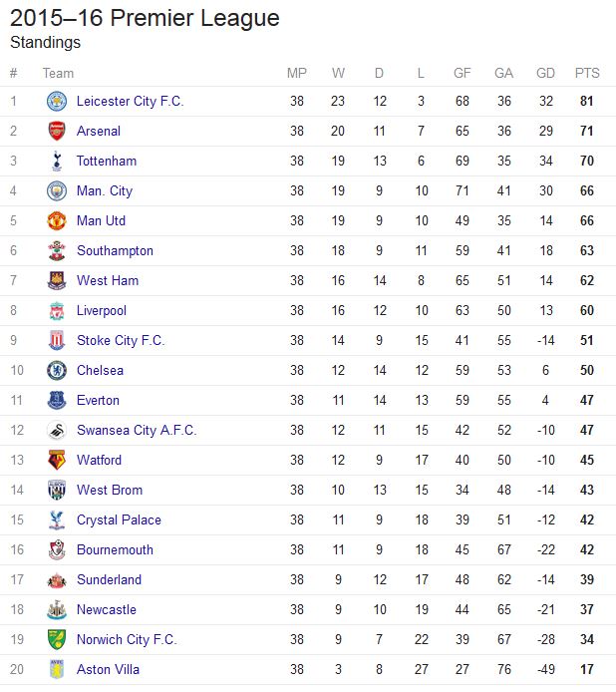Viewport: 616px width, 692px height.
Task: Click the Arsenal club crest icon
Action: click(x=56, y=131)
